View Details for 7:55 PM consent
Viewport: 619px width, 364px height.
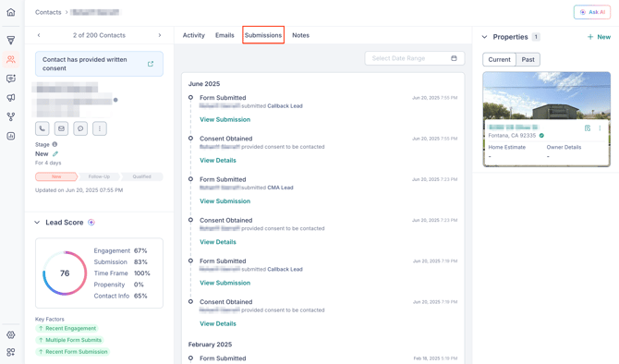218,160
